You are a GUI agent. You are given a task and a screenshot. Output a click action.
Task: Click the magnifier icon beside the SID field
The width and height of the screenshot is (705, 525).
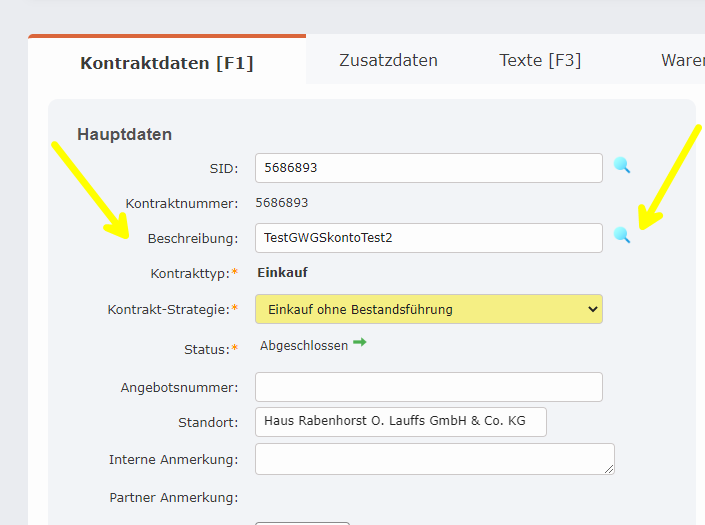click(622, 166)
